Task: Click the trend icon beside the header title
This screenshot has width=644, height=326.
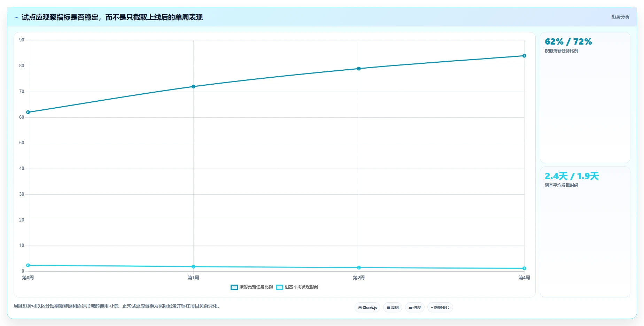Action: pos(16,17)
